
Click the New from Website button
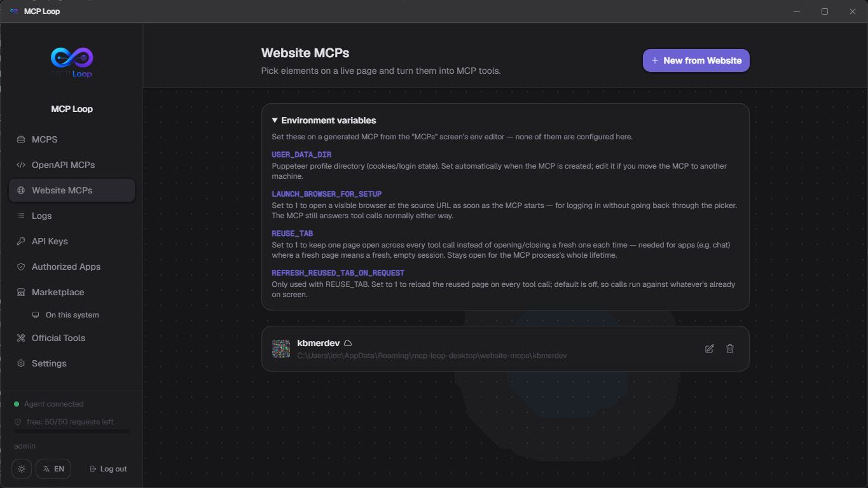tap(696, 60)
